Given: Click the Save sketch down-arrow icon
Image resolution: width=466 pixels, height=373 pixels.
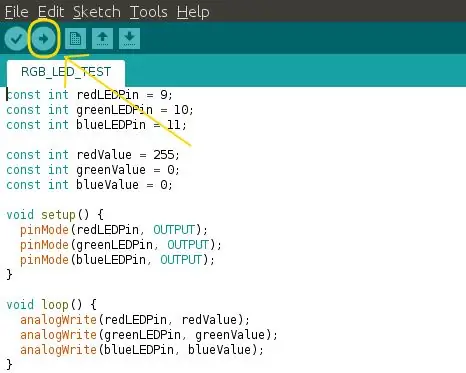Looking at the screenshot, I should point(129,39).
